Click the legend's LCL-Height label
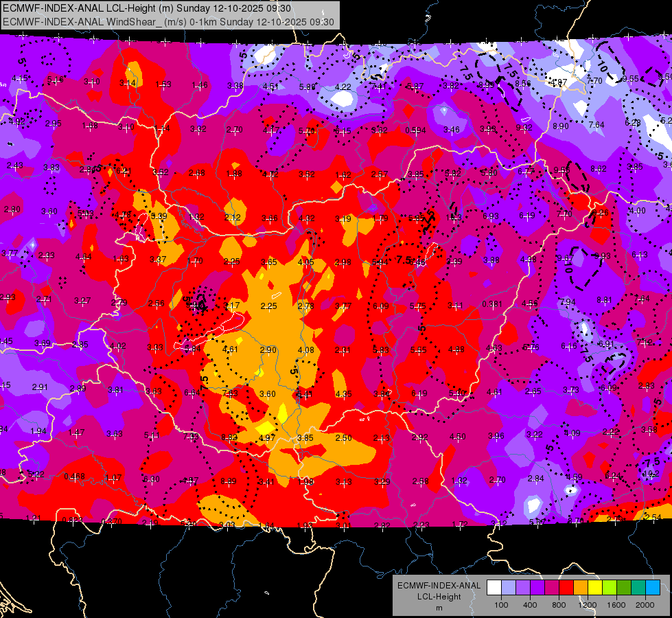 [x=439, y=597]
